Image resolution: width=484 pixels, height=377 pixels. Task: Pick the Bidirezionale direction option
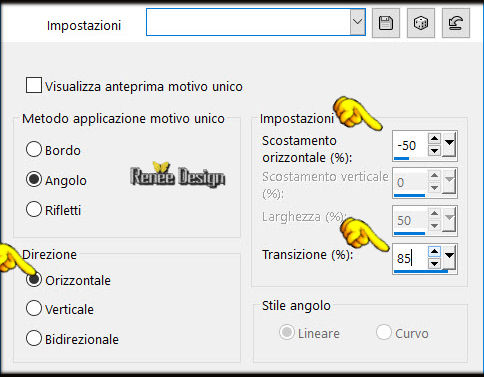(34, 338)
